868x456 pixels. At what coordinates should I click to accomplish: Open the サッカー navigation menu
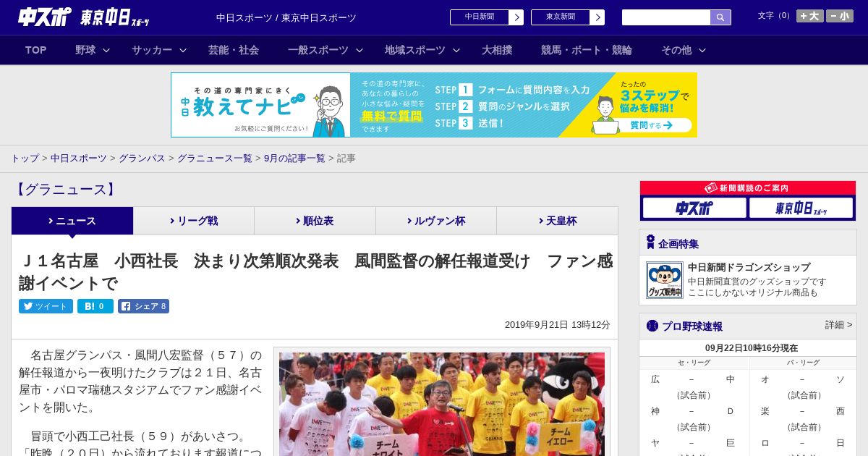point(152,50)
